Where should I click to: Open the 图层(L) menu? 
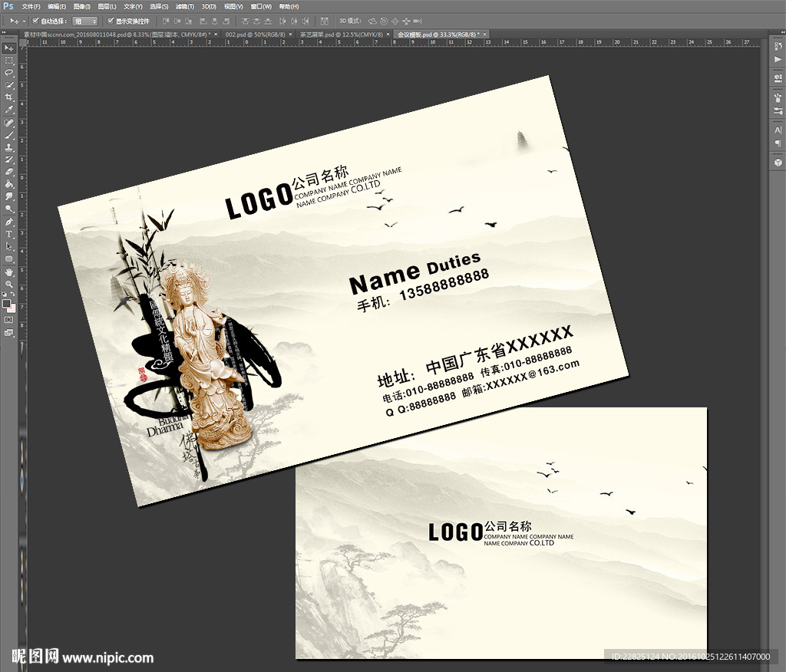pyautogui.click(x=107, y=6)
